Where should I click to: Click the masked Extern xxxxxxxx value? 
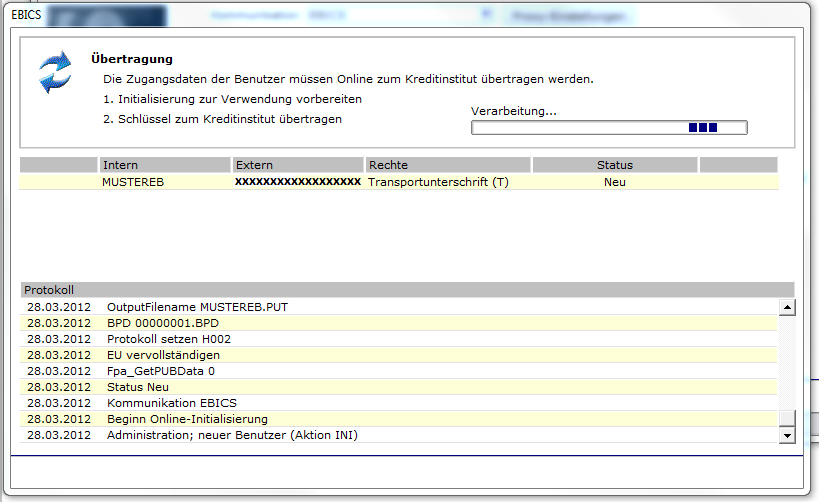[x=298, y=181]
